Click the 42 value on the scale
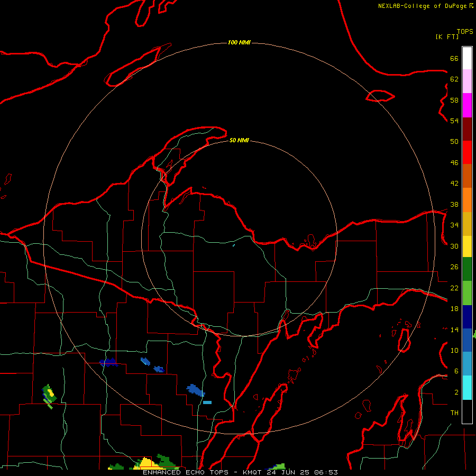 pyautogui.click(x=454, y=184)
